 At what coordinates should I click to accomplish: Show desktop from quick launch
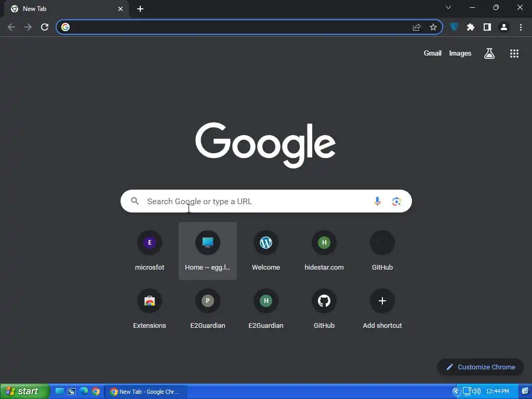click(59, 391)
